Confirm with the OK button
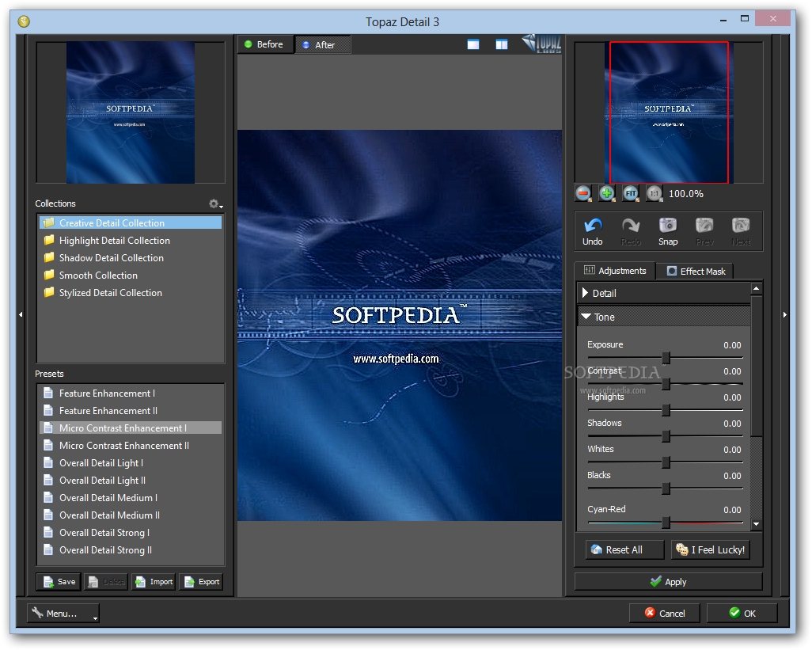The image size is (812, 650). click(x=742, y=614)
